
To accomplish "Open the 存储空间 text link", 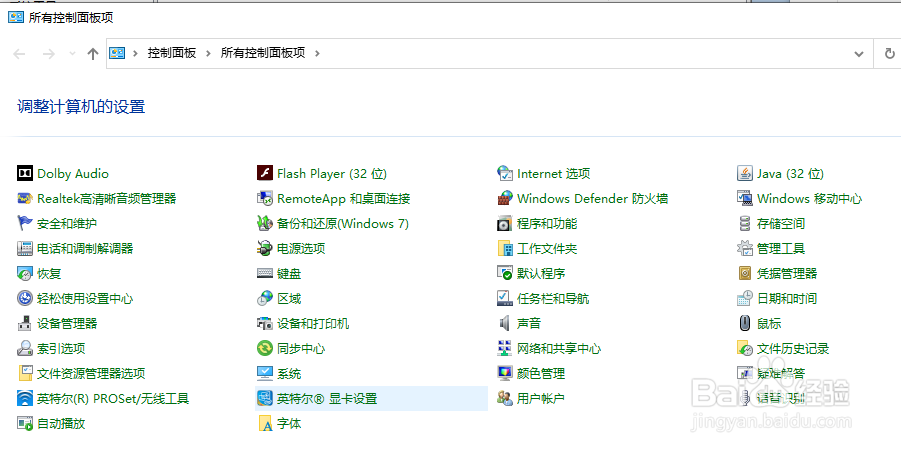I will pos(780,223).
